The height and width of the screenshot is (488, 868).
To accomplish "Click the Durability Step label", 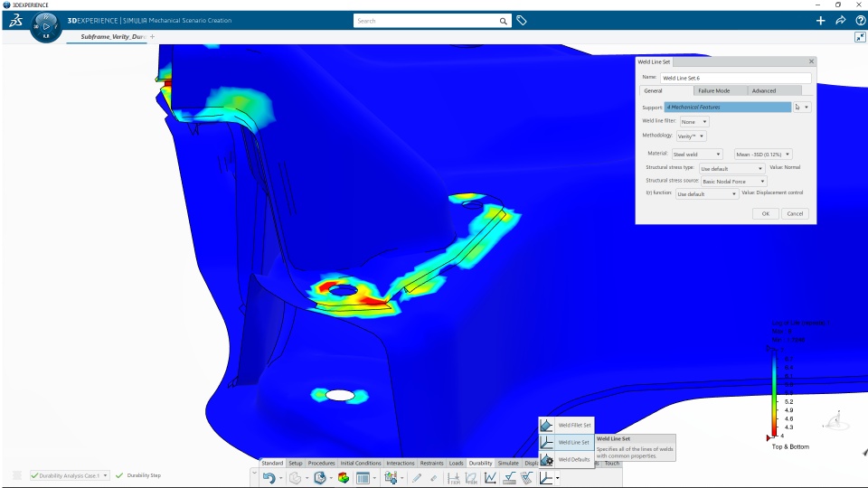I will 144,475.
